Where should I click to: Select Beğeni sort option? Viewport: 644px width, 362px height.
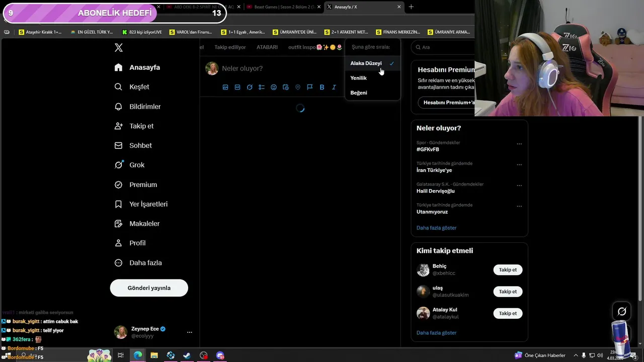(x=372, y=93)
